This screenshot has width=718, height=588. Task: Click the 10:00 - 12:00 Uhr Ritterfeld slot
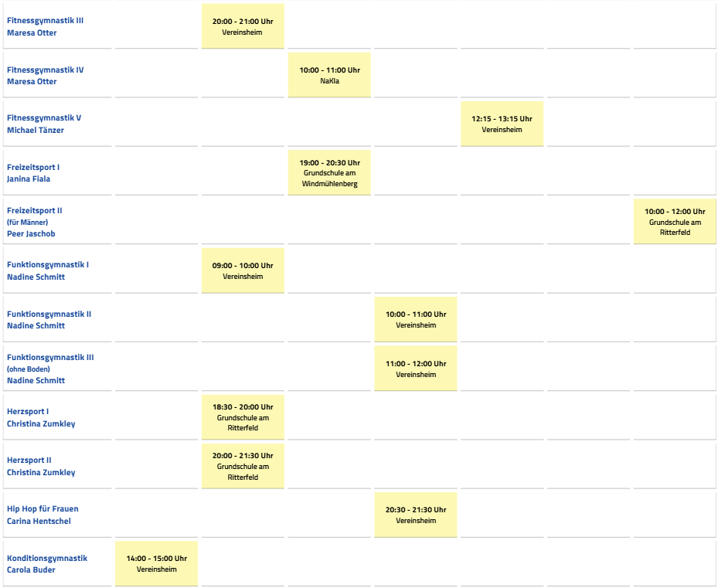pyautogui.click(x=675, y=221)
